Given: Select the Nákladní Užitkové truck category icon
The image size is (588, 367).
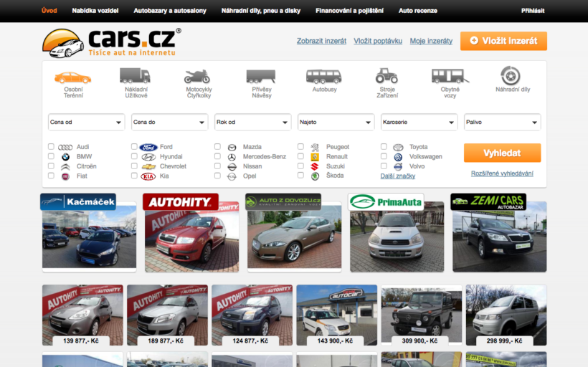Looking at the screenshot, I should pyautogui.click(x=135, y=75).
